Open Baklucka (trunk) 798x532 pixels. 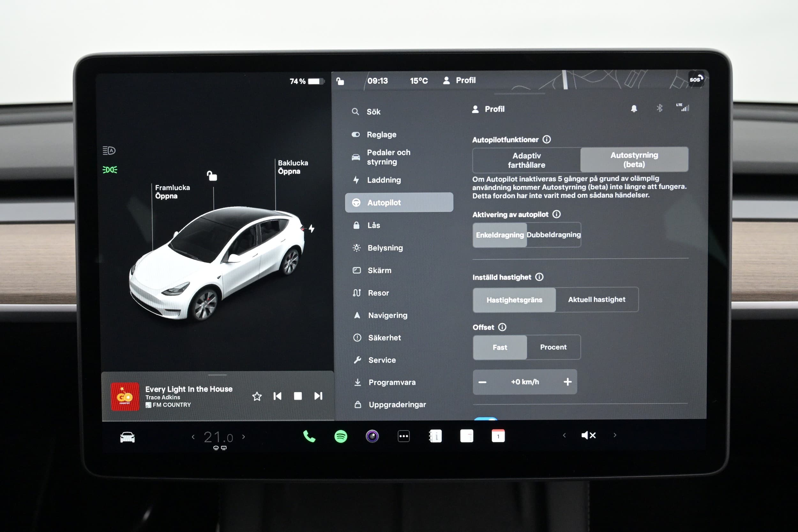pos(293,167)
